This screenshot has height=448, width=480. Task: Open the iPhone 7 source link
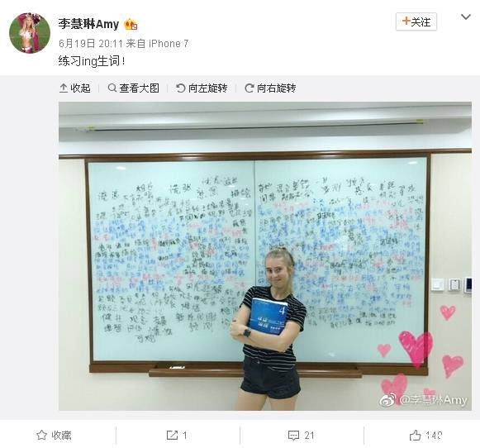coord(169,44)
